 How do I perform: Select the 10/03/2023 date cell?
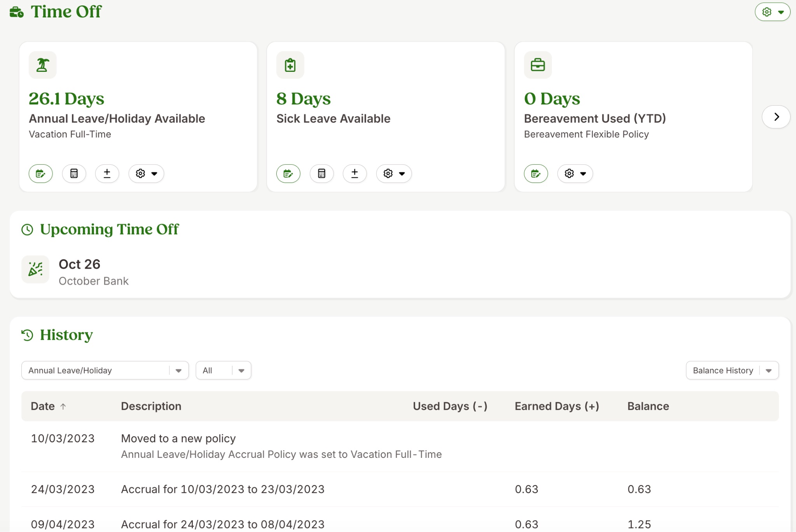63,438
